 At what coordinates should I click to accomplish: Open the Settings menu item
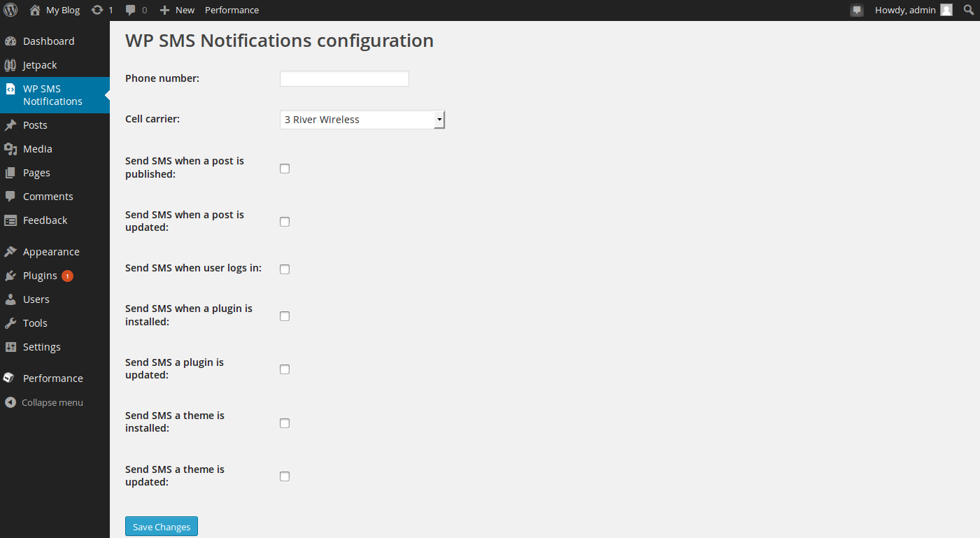coord(41,347)
